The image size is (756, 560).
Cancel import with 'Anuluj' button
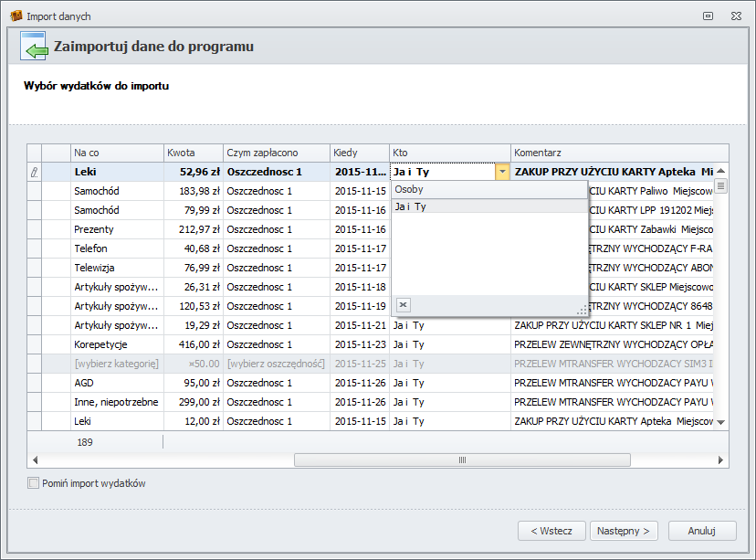click(x=701, y=531)
